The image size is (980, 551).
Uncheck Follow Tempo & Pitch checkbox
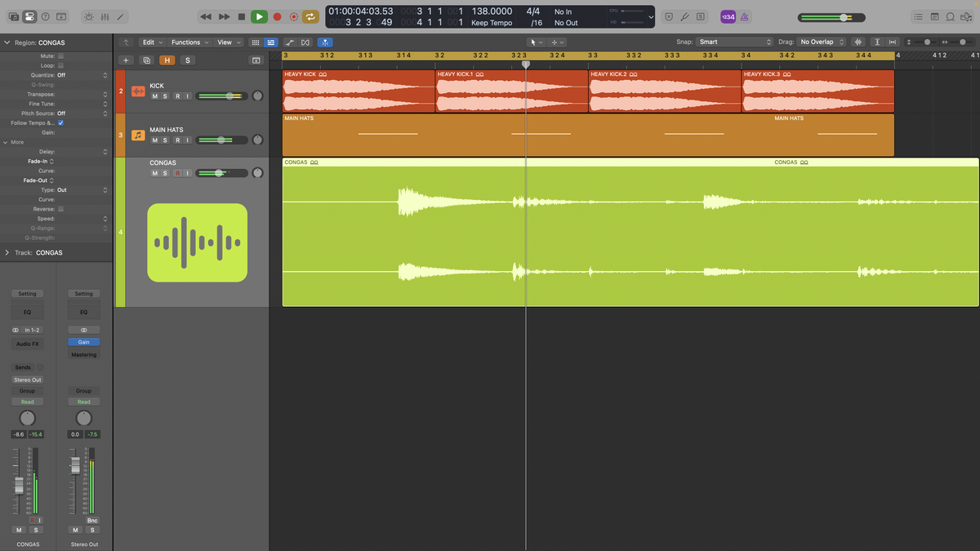[x=60, y=122]
